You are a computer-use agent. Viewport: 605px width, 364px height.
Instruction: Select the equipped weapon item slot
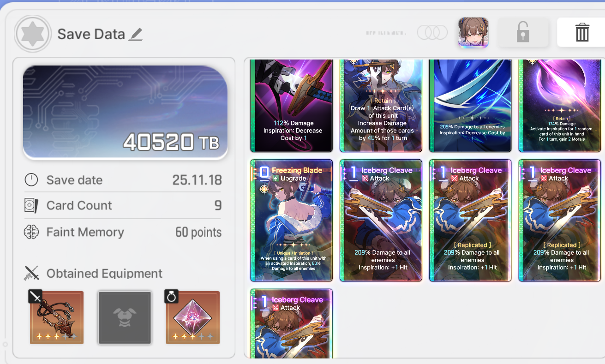pos(57,317)
